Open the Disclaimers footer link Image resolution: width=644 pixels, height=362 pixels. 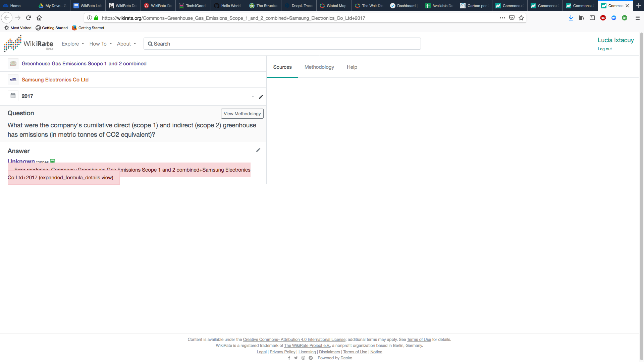[329, 352]
